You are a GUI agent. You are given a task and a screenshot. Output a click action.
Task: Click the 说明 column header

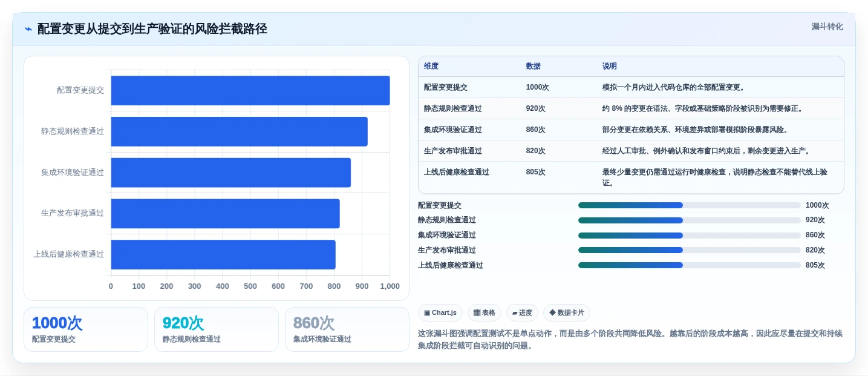(610, 66)
